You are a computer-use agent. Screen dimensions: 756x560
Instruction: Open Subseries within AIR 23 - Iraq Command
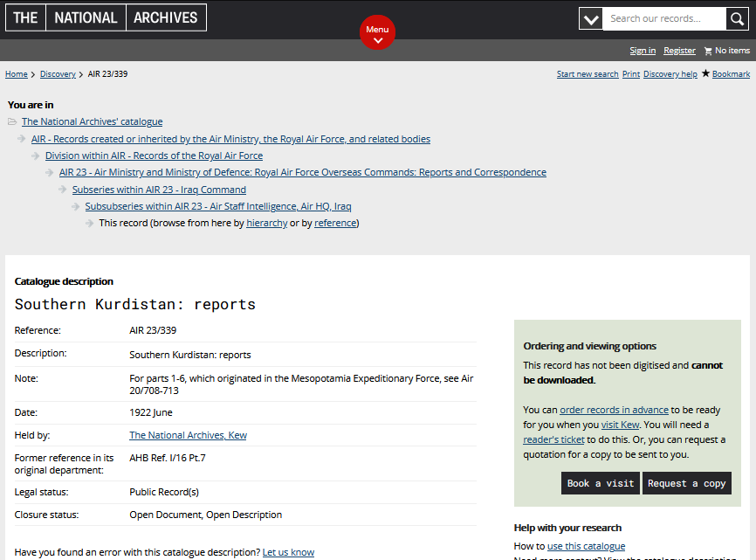tap(159, 190)
